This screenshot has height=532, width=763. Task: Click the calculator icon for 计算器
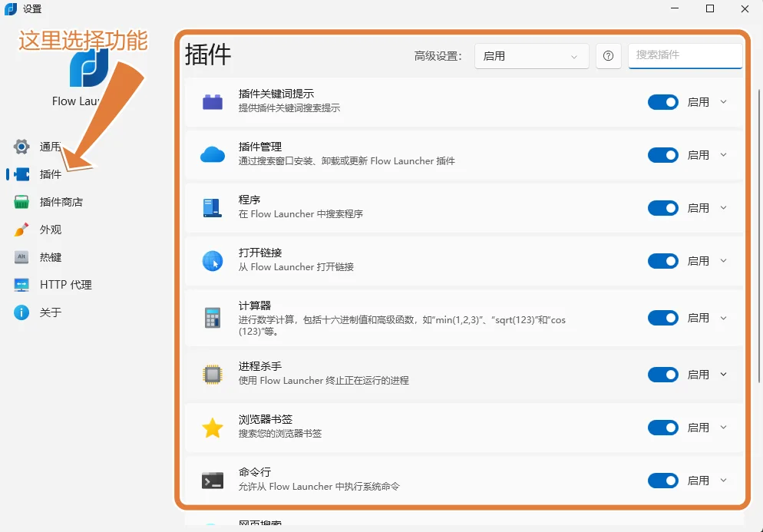213,318
